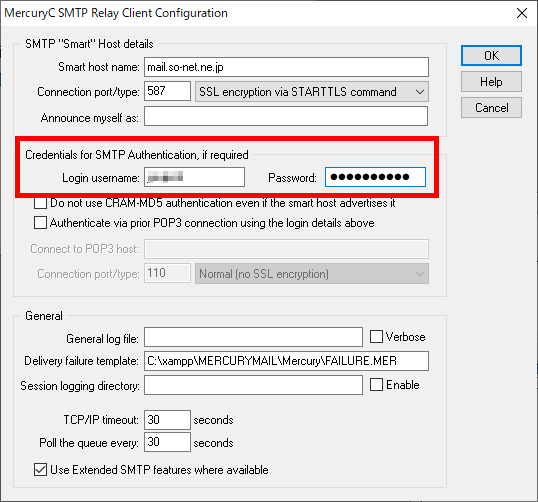Focus the TCP/IP timeout seconds field
This screenshot has height=502, width=538.
pos(167,420)
